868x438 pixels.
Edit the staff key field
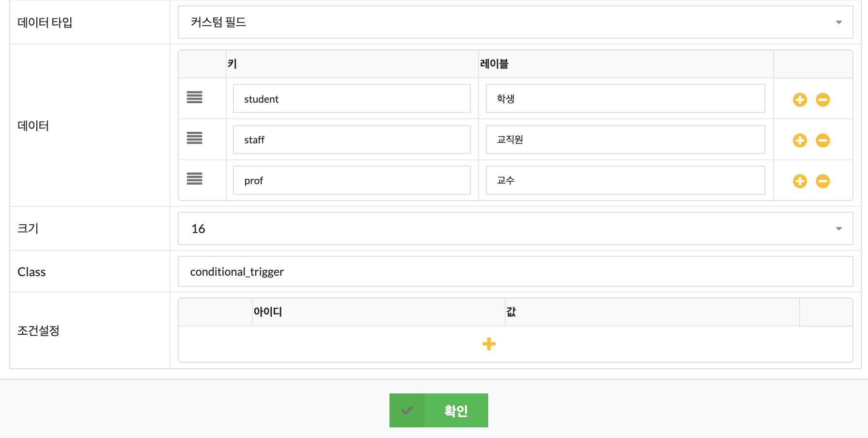(352, 140)
